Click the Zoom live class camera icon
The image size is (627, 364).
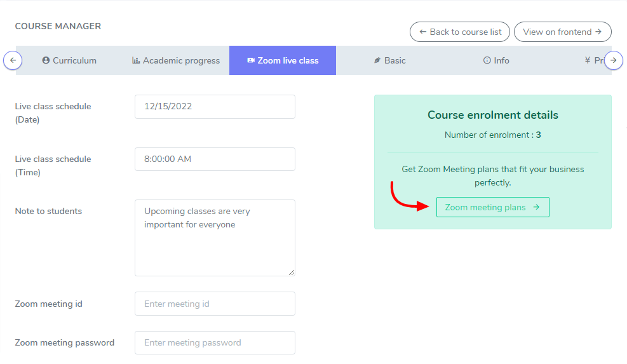(x=251, y=61)
